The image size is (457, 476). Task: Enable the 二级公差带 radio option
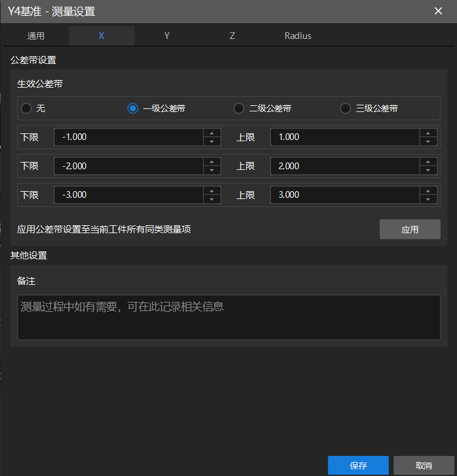239,108
